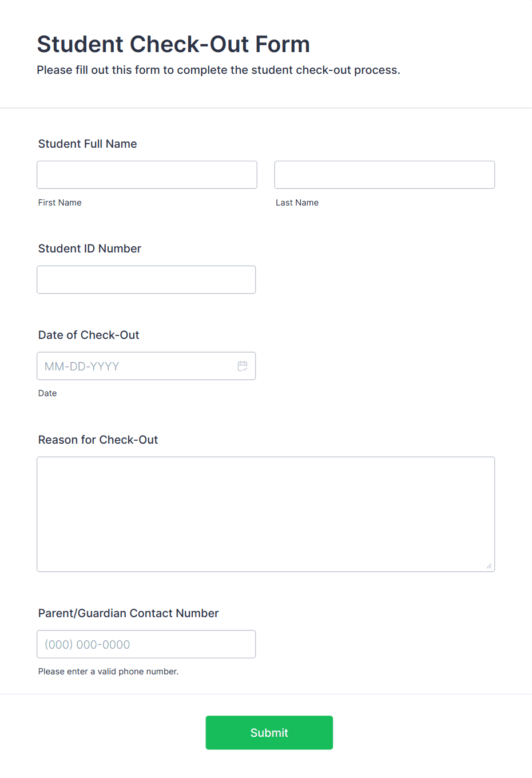Click the Student Full Name label
Screen dimensions: 532x778
point(87,144)
